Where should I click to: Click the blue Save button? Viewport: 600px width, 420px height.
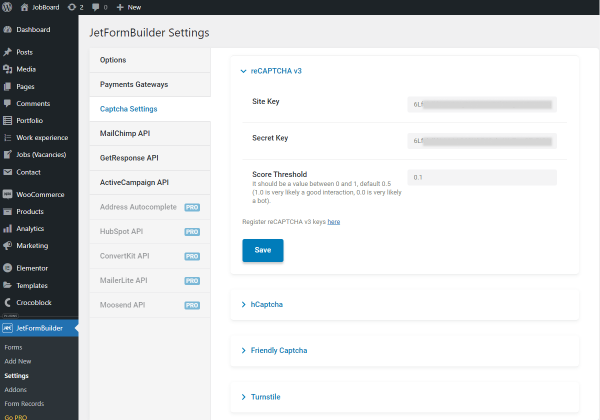click(263, 250)
